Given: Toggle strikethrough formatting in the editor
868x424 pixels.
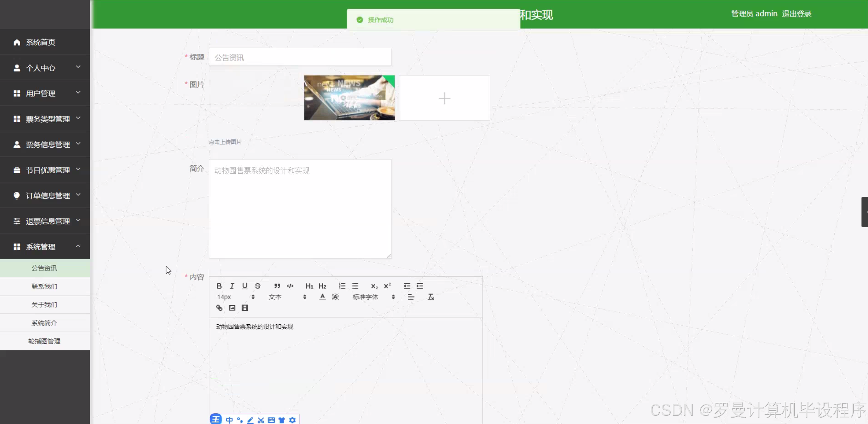Looking at the screenshot, I should pyautogui.click(x=258, y=286).
